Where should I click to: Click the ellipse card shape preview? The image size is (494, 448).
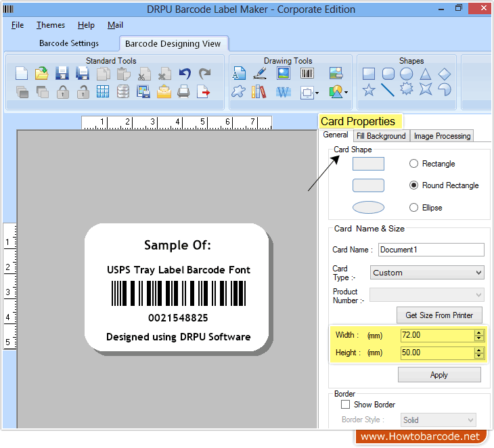point(368,207)
